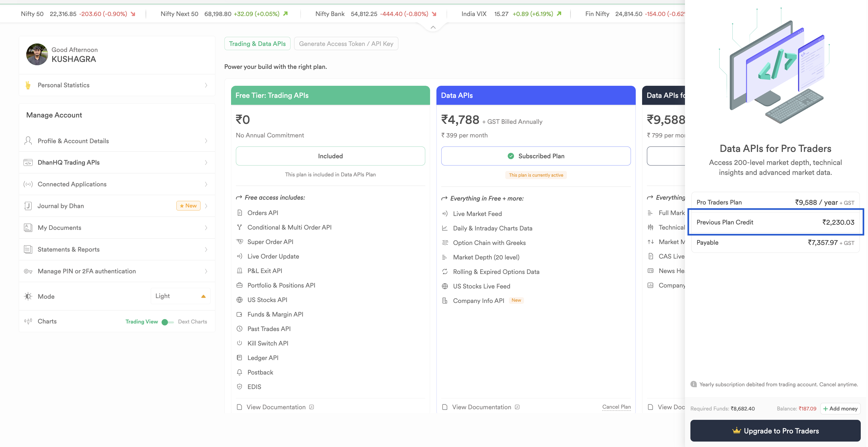
Task: Click the Cancel Plan link
Action: 616,407
